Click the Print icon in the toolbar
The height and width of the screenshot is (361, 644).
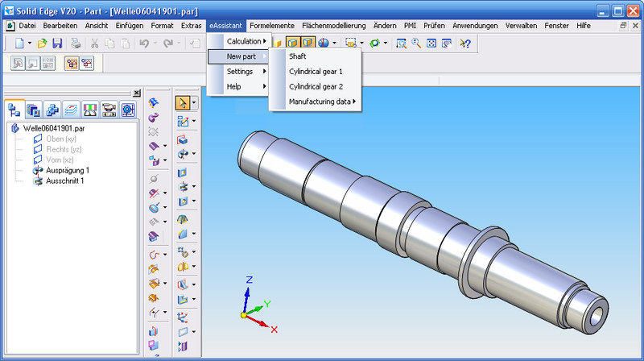point(75,43)
